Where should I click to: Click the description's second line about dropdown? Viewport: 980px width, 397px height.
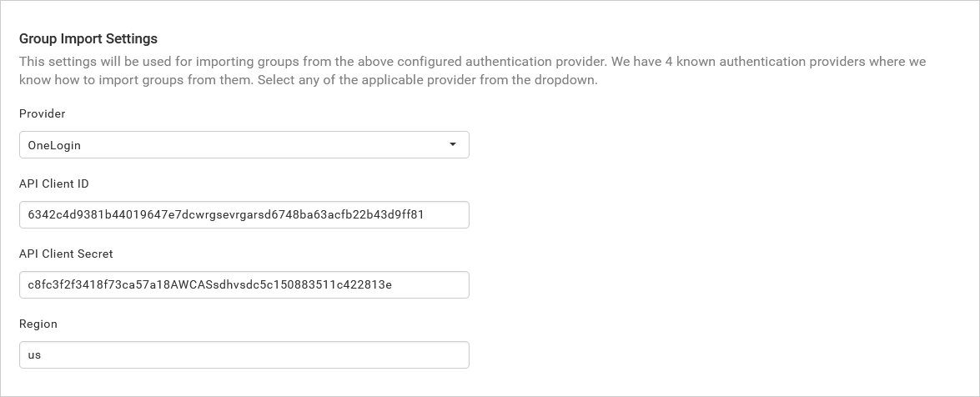[308, 81]
